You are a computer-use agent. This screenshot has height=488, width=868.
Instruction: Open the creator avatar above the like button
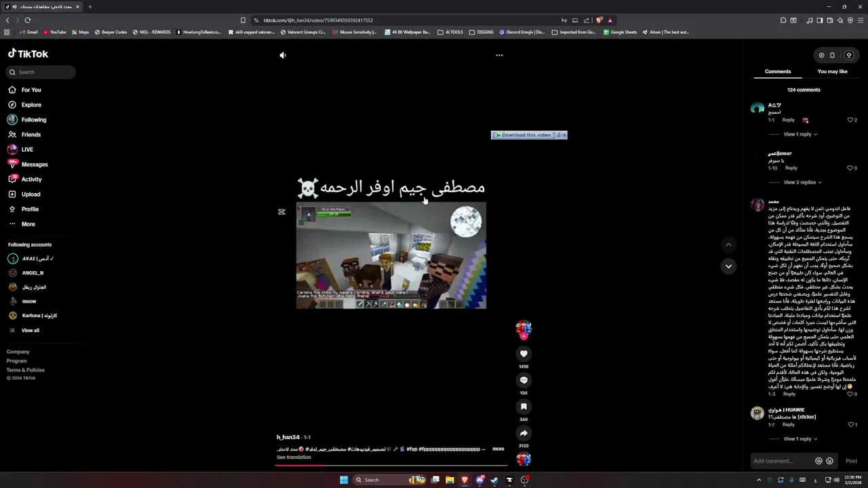tap(524, 329)
